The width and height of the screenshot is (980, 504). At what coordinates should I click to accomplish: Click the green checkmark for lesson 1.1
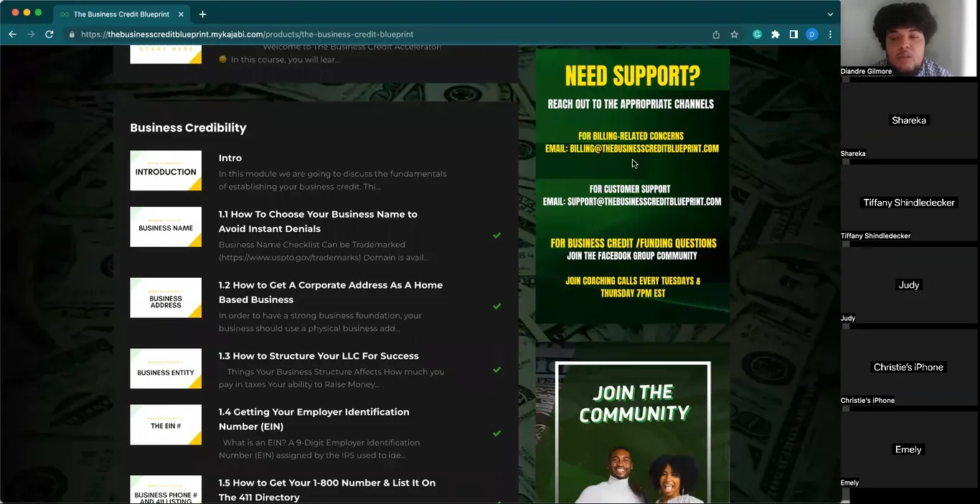pos(496,235)
